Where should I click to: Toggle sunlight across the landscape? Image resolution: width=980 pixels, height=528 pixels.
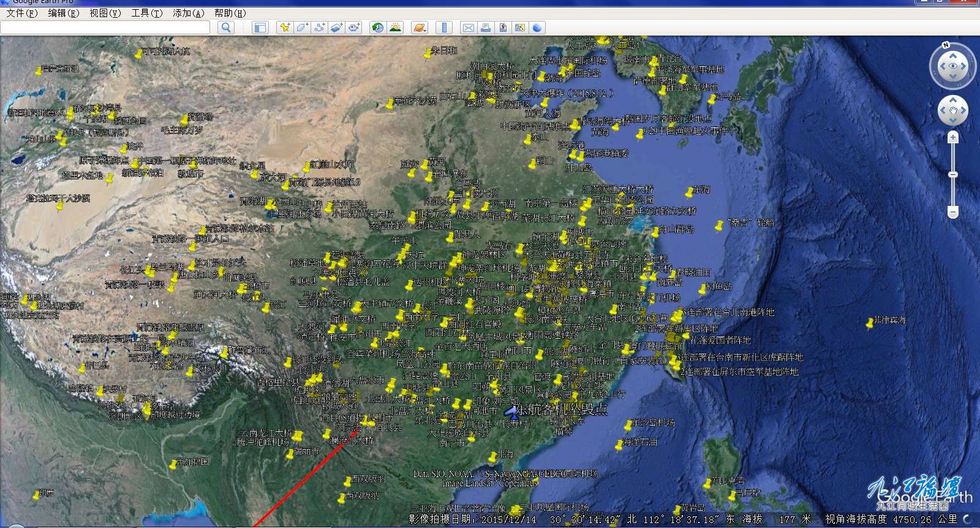[396, 28]
